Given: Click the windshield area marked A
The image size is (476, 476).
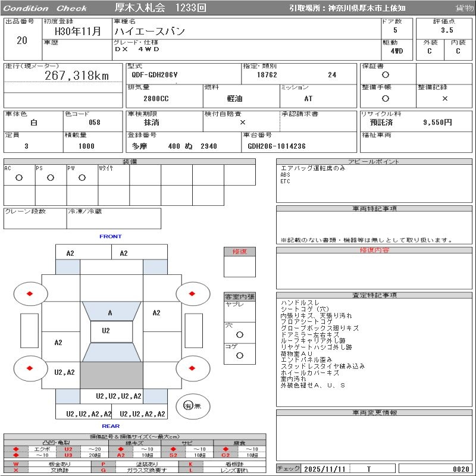Looking at the screenshot, I should (x=110, y=313).
